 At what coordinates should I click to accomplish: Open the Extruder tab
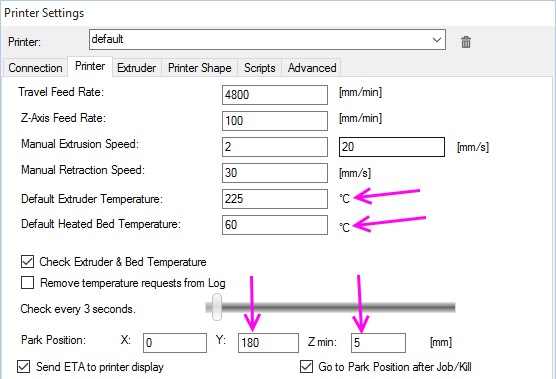tap(137, 68)
